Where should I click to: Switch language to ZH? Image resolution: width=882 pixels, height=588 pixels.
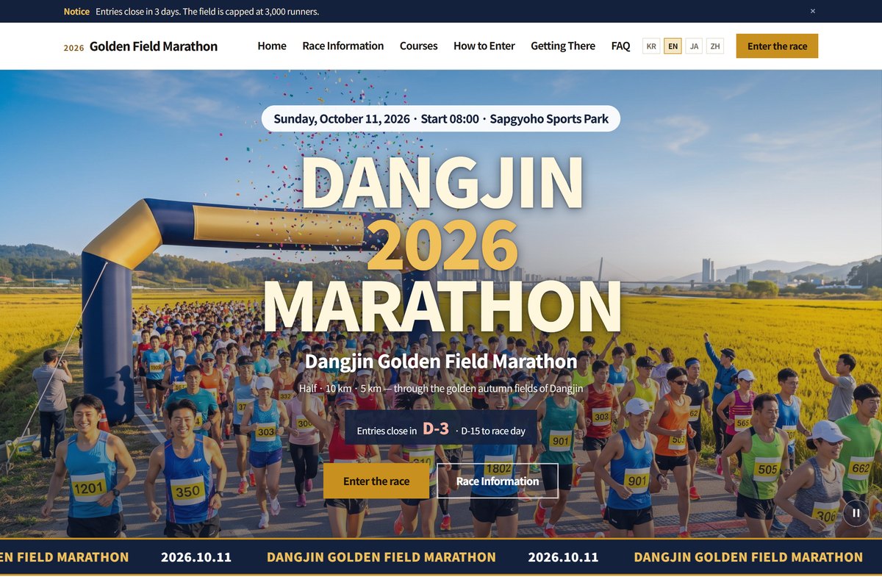(x=715, y=46)
